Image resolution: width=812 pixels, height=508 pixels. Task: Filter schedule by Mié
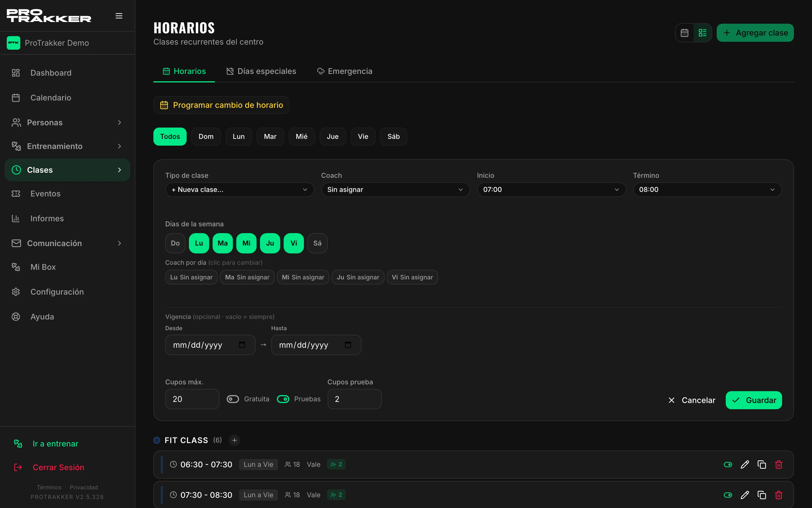point(302,136)
